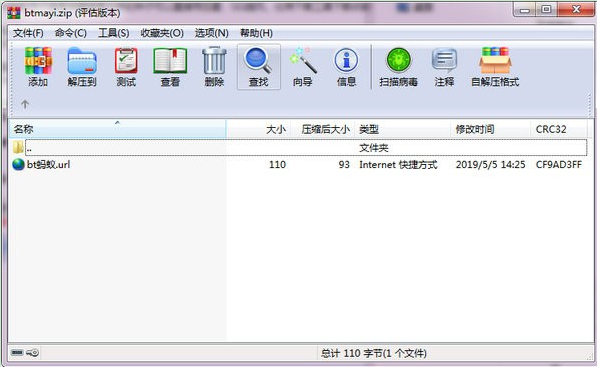
Task: Start 扫描病毒 (Scan virus) tool
Action: (398, 67)
